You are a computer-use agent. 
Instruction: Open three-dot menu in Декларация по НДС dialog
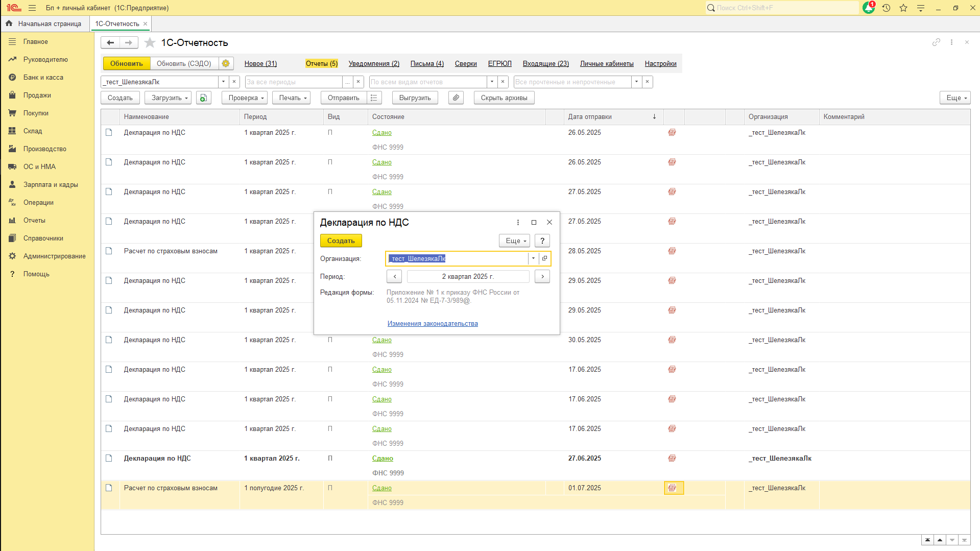(x=518, y=222)
